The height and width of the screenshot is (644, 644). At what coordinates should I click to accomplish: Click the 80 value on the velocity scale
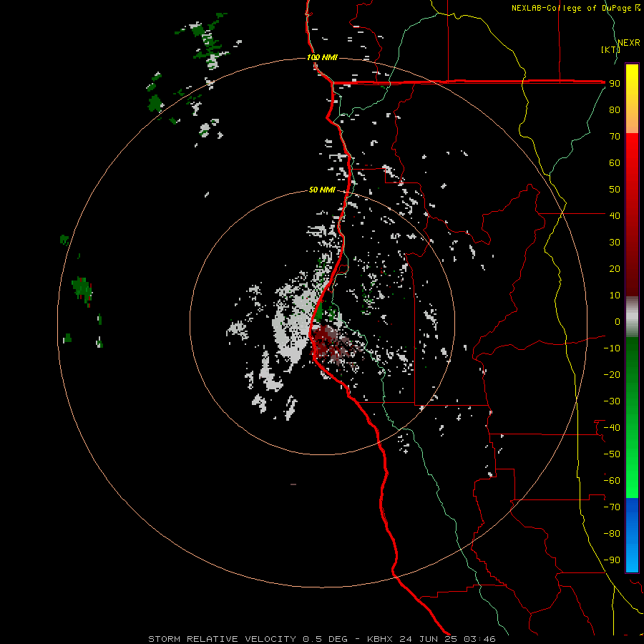click(x=615, y=109)
